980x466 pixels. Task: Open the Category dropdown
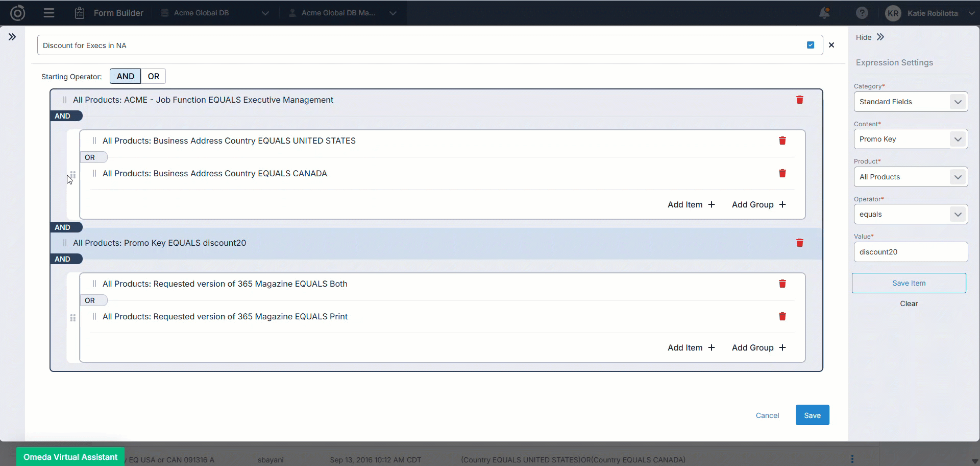click(910, 102)
